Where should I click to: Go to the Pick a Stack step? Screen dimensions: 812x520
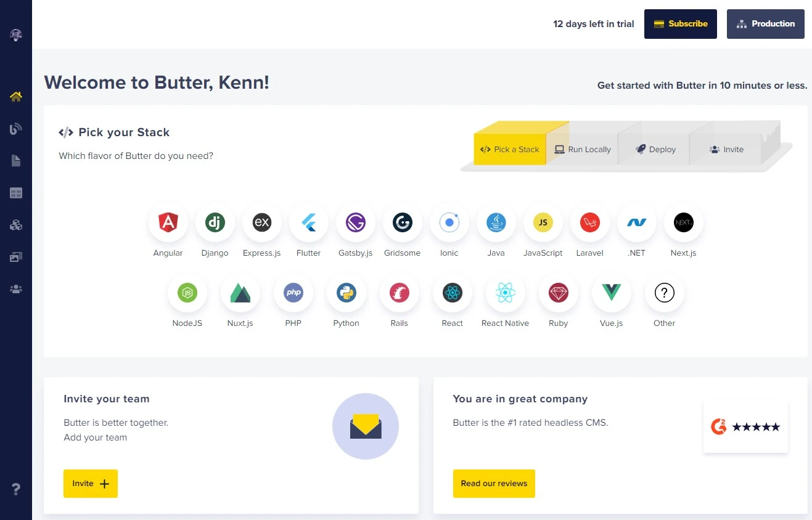(510, 149)
